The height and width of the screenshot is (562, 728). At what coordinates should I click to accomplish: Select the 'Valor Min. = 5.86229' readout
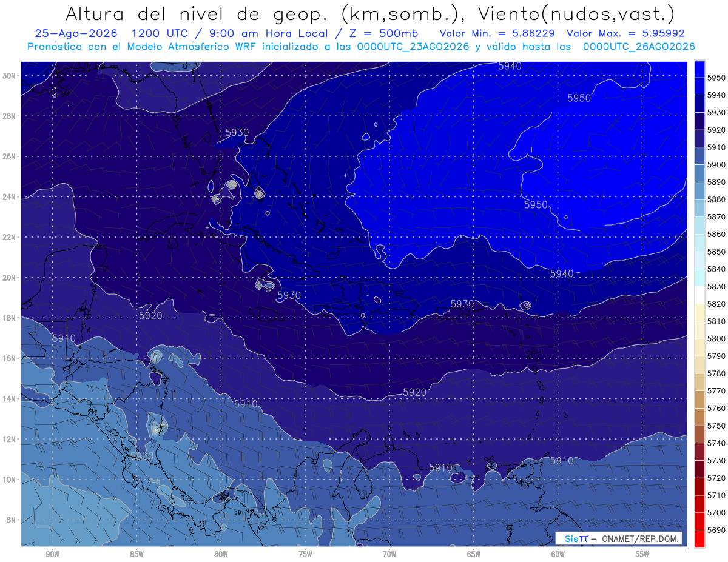tap(497, 33)
